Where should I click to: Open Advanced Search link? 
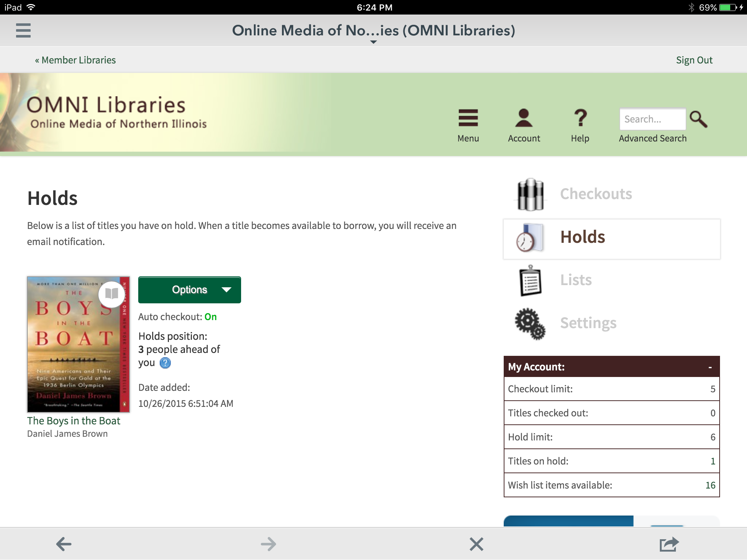(653, 139)
